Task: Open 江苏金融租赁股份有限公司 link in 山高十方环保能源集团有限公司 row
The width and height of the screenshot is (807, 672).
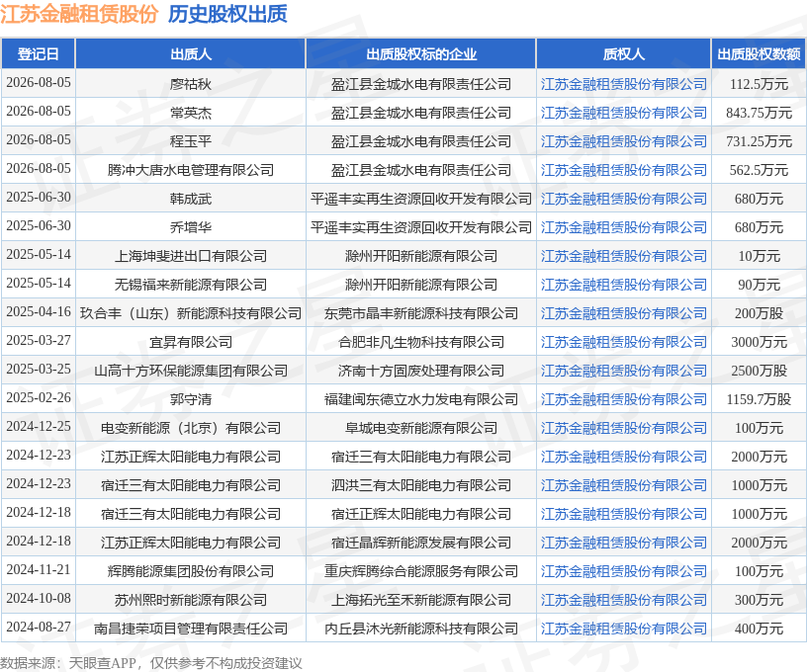Action: 624,371
